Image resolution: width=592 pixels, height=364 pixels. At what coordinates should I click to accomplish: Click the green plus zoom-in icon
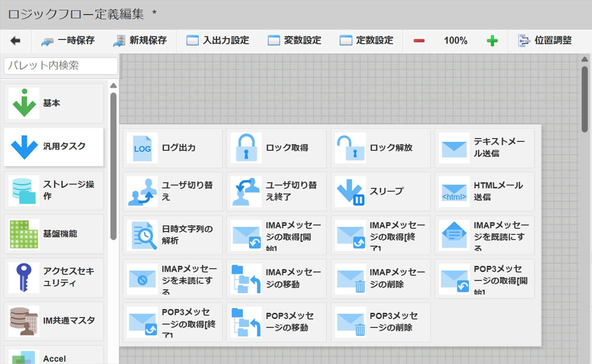[492, 41]
